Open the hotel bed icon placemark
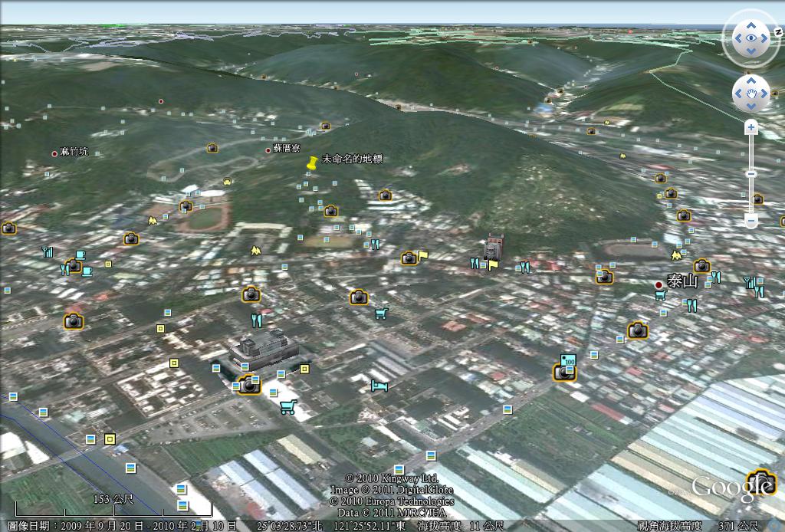 tap(379, 385)
